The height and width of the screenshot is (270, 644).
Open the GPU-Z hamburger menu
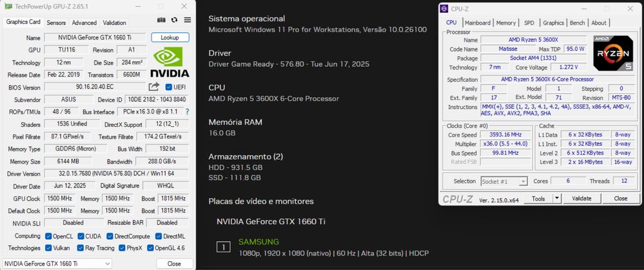pyautogui.click(x=188, y=20)
